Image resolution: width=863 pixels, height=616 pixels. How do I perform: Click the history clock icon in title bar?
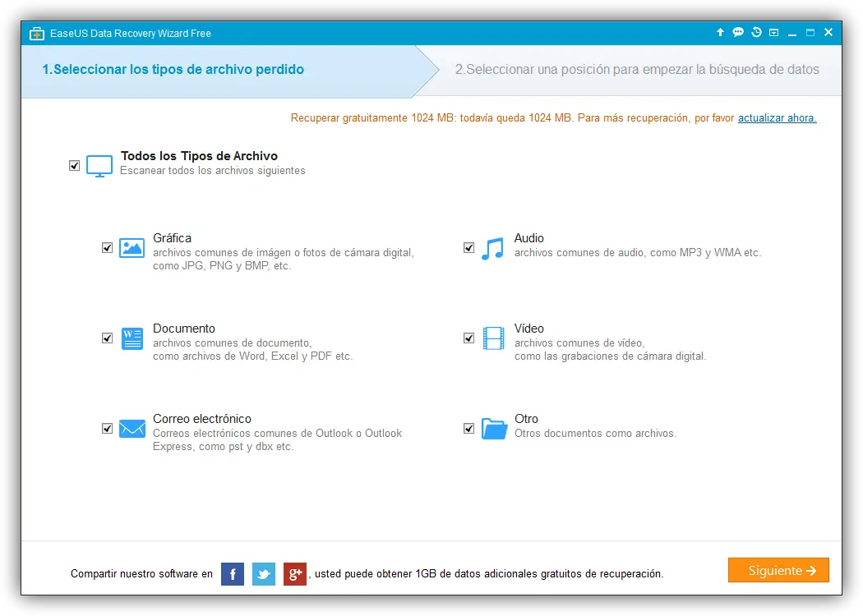pos(756,33)
